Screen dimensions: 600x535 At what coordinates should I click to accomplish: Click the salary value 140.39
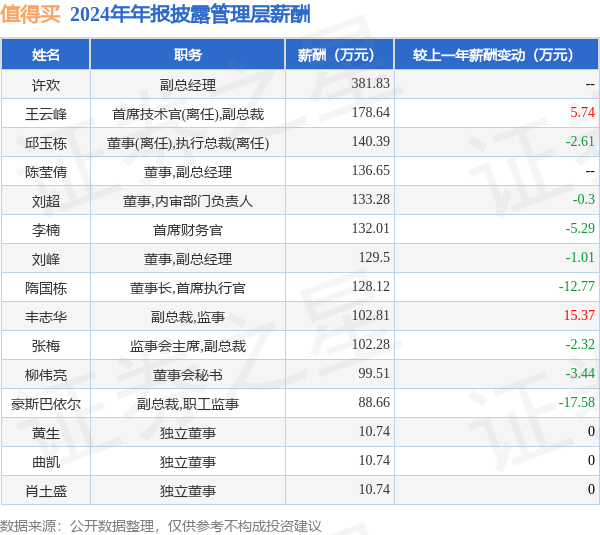click(370, 141)
